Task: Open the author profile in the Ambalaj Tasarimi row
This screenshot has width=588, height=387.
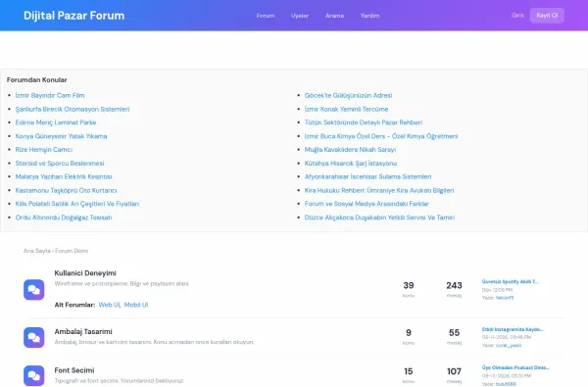Action: click(509, 346)
